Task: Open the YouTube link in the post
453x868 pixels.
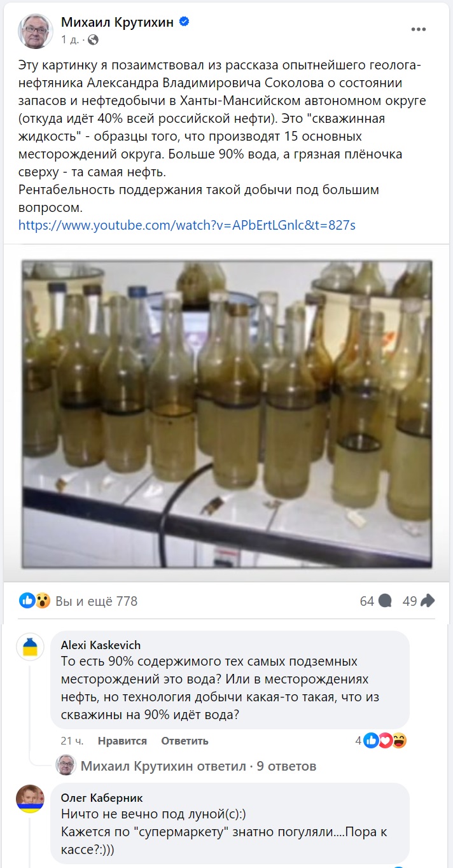Action: (186, 225)
